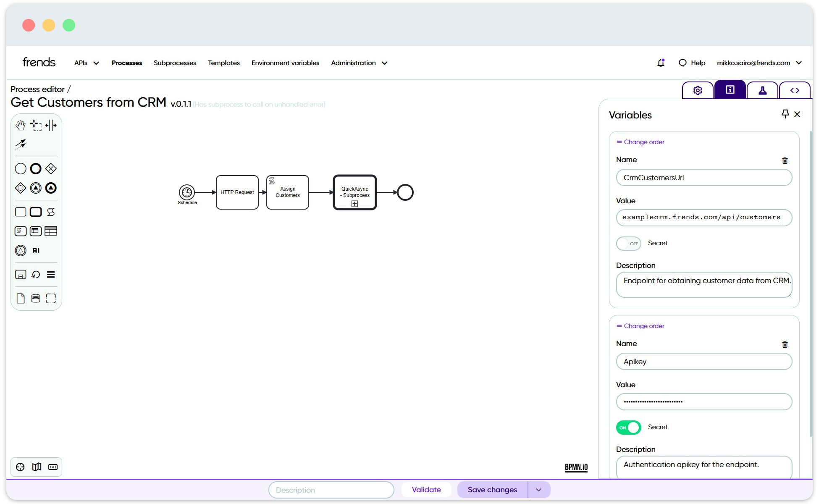Select the global connect tool
This screenshot has width=819, height=504.
click(x=21, y=144)
